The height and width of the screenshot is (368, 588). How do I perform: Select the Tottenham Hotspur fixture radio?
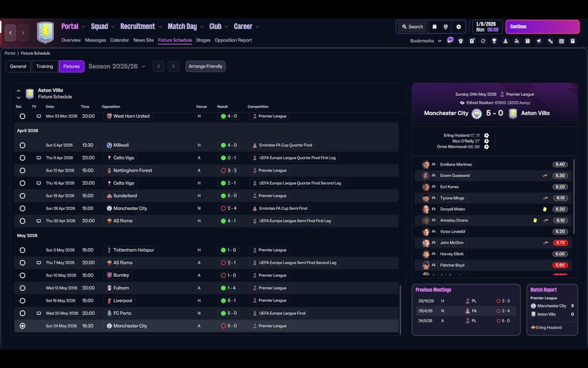click(23, 250)
